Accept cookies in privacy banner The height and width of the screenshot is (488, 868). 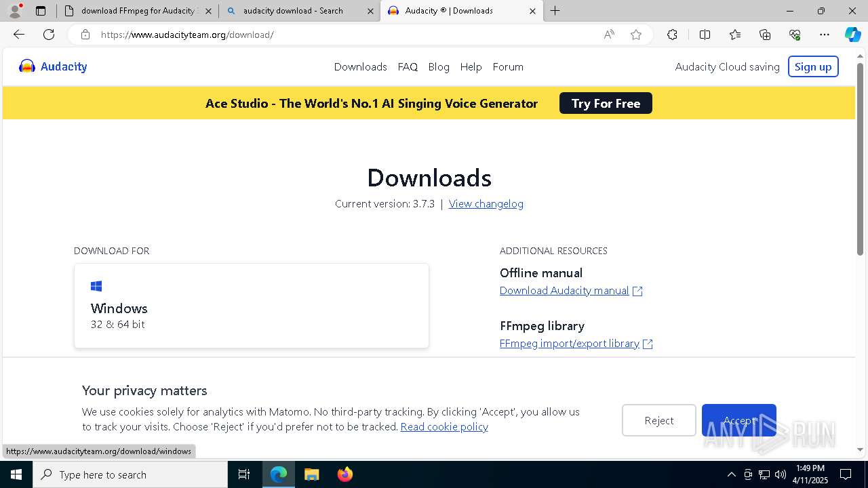[x=739, y=420]
